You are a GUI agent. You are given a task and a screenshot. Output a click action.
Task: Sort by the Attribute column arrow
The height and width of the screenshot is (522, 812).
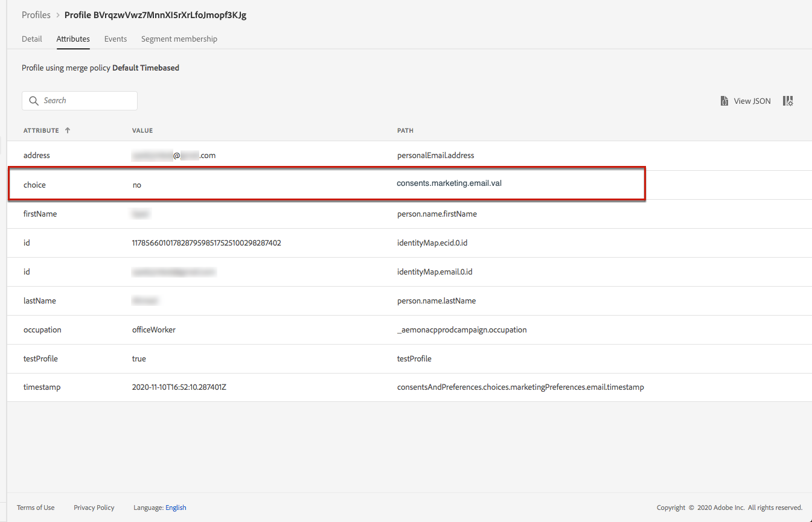click(x=68, y=130)
